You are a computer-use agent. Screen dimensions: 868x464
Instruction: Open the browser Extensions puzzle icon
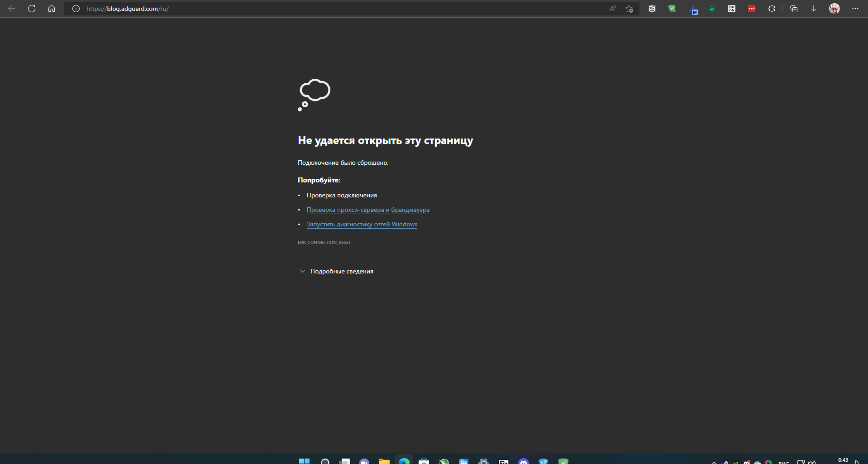772,8
